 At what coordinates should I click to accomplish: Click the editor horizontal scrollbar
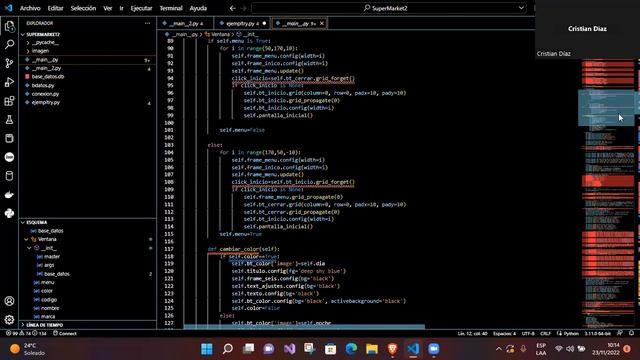(304, 327)
